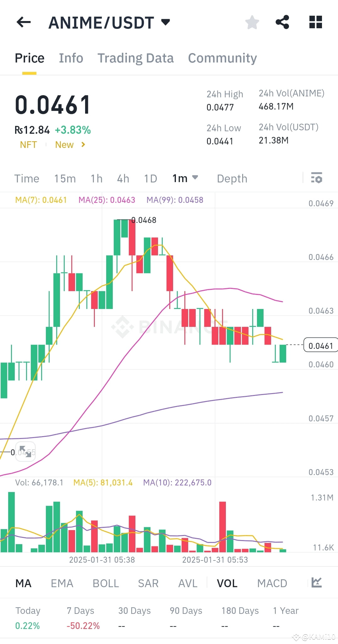Switch to the Info tab
This screenshot has width=338, height=644.
tap(71, 58)
